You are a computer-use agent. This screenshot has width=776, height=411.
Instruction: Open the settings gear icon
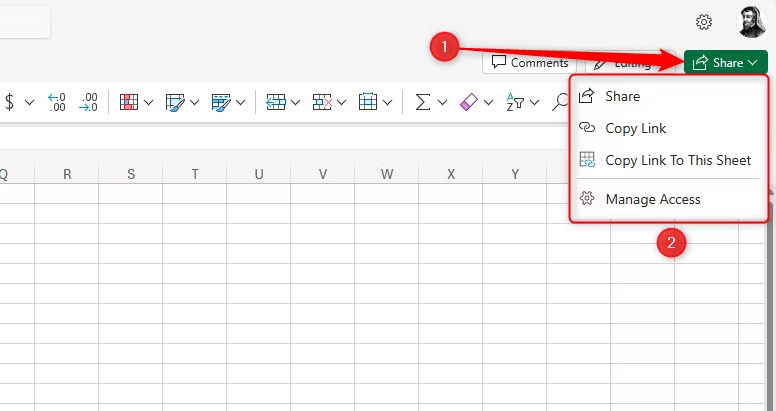point(703,22)
